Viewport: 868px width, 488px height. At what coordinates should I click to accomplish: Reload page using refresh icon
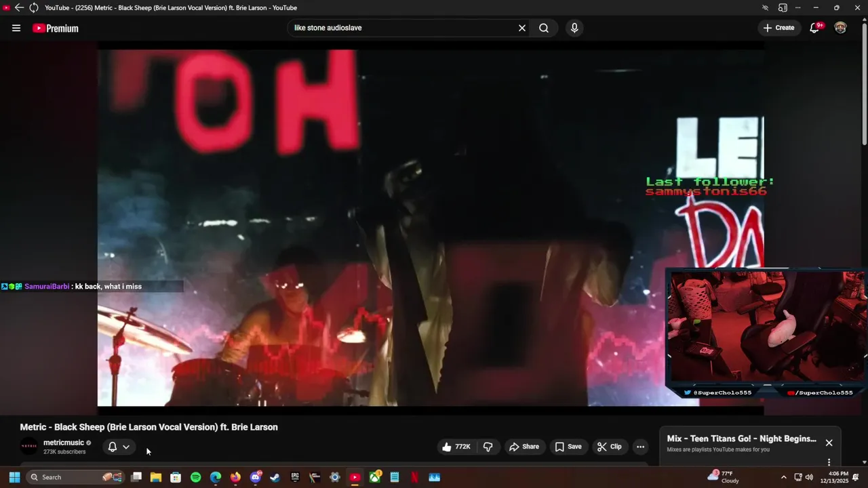(x=33, y=7)
